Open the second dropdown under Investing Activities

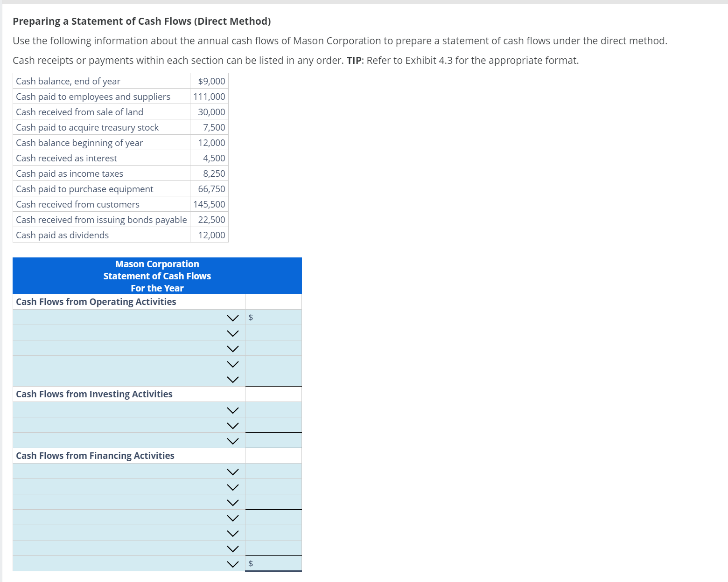[233, 425]
